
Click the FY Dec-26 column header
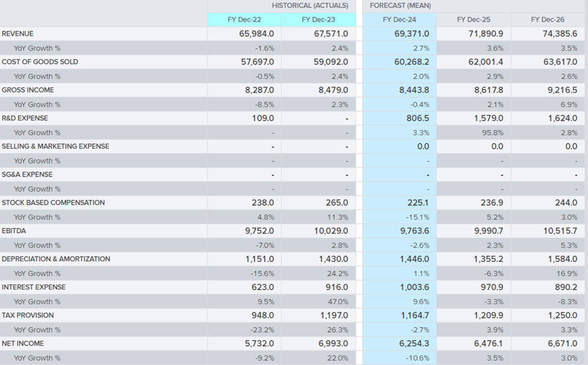pyautogui.click(x=548, y=19)
